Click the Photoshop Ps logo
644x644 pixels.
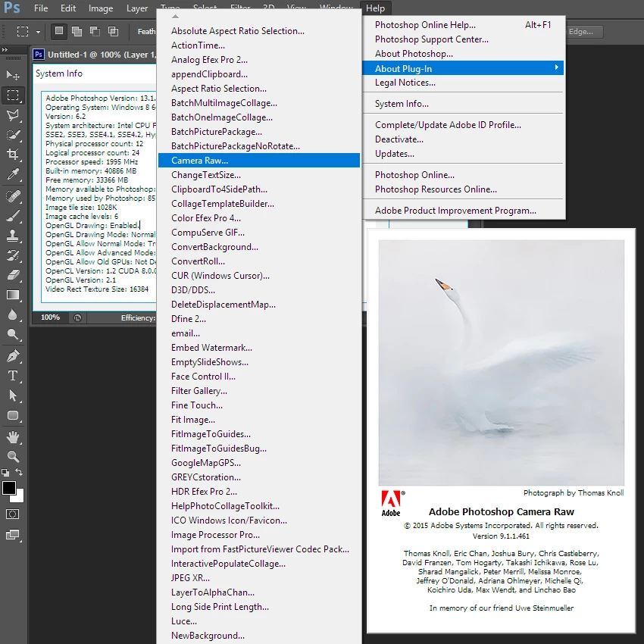[12, 8]
